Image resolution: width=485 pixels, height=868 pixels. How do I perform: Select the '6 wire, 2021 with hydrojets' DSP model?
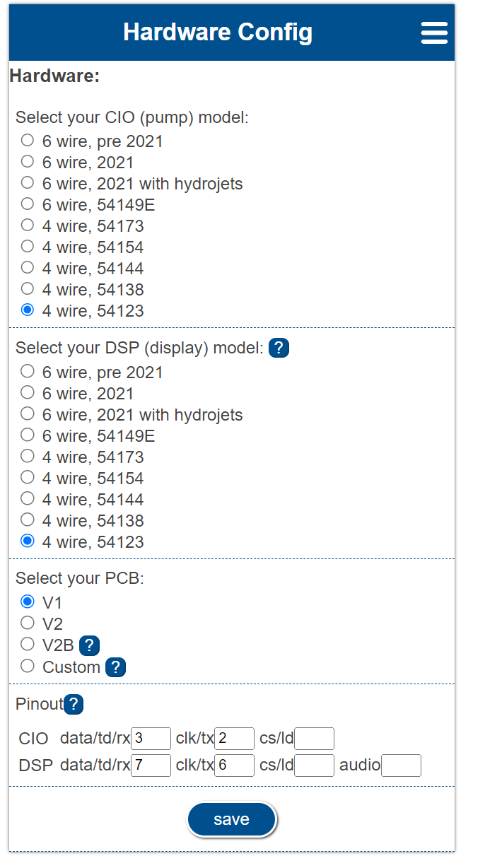pos(27,413)
